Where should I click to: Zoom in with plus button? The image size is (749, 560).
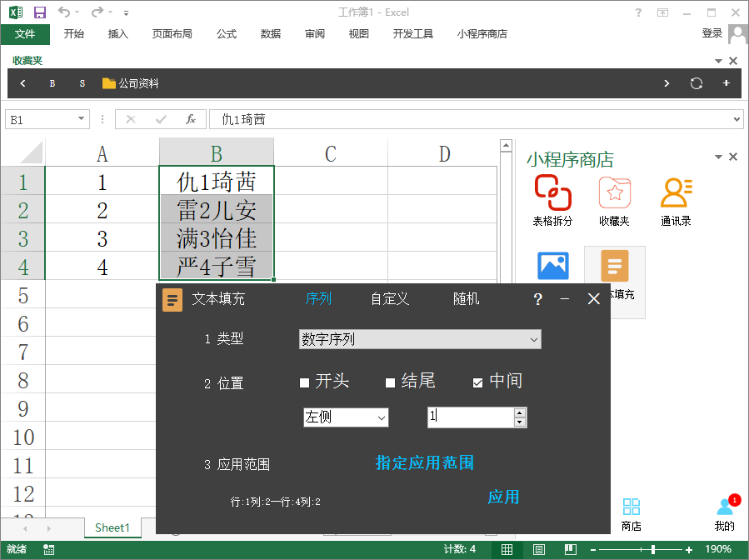point(689,550)
